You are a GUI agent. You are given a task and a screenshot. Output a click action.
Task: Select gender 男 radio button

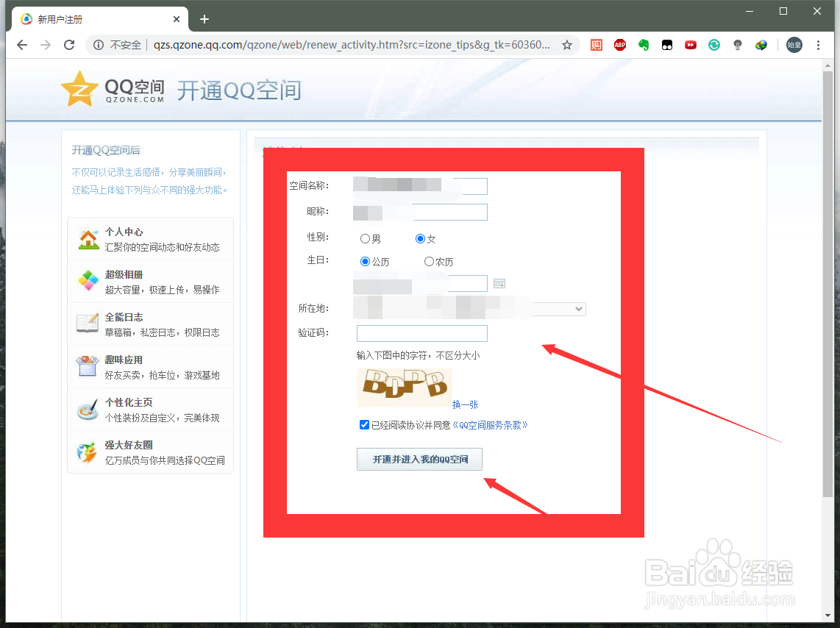click(x=365, y=239)
